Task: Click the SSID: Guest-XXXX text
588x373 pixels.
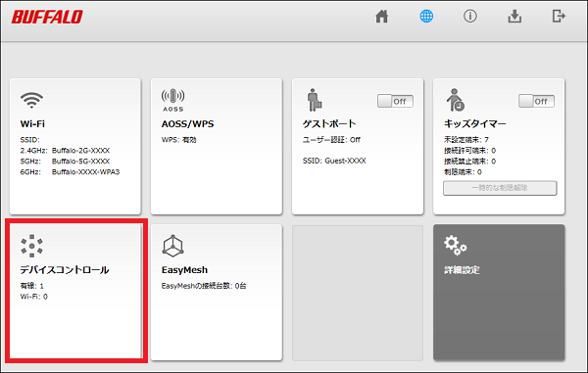Action: pos(334,161)
